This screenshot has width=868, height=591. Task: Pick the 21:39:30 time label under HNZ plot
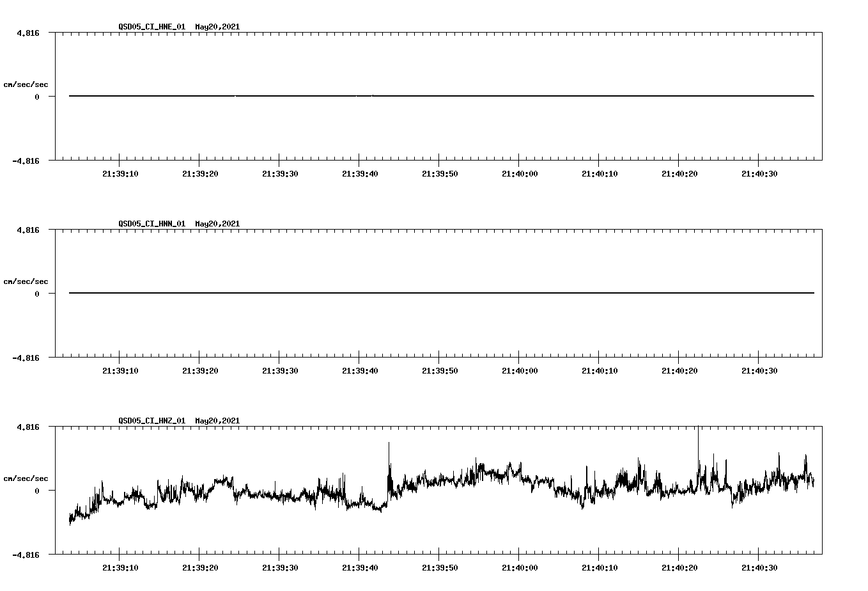tap(280, 568)
